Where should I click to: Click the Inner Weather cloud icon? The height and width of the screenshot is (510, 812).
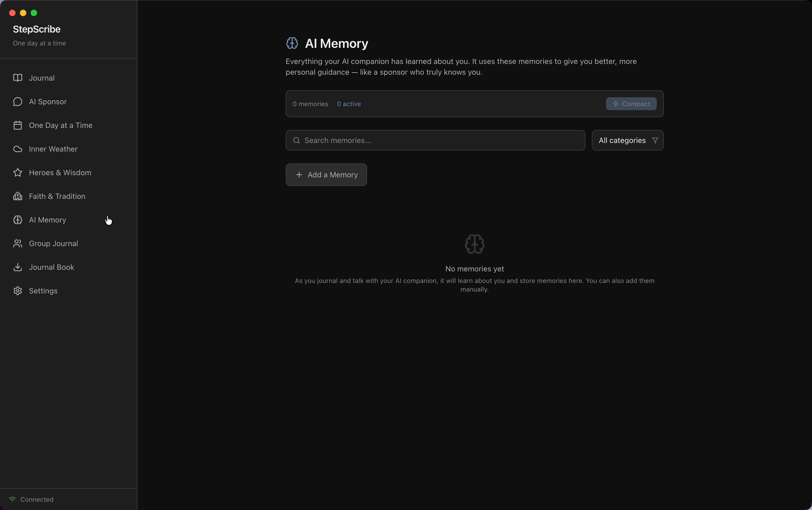(18, 149)
